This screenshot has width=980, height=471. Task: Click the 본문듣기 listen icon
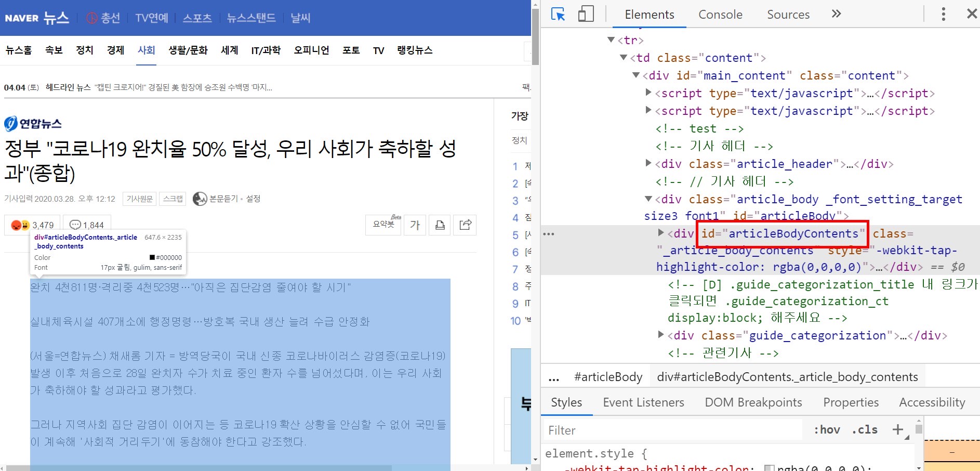pyautogui.click(x=200, y=199)
